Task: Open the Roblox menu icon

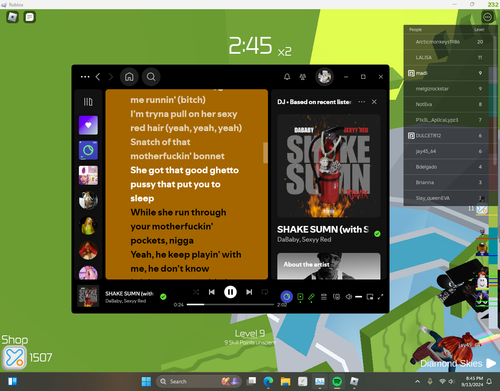Action: click(12, 17)
